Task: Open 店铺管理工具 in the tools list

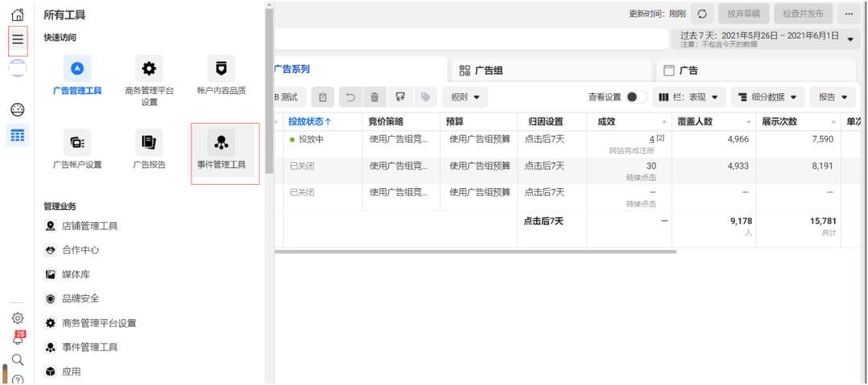Action: (89, 226)
